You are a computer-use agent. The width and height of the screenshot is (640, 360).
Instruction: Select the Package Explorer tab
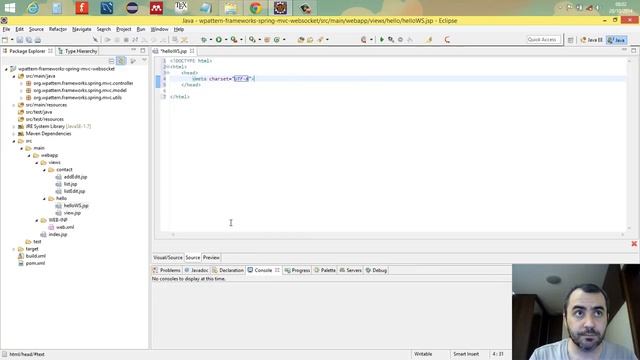coord(27,51)
